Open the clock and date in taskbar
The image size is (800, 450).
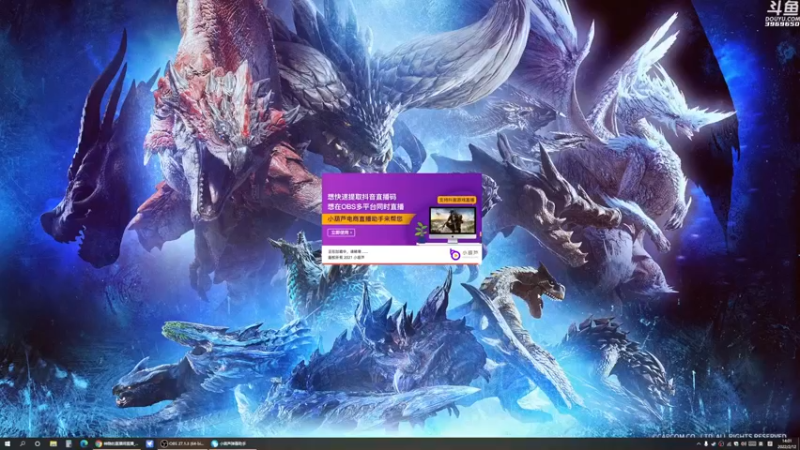pos(787,444)
